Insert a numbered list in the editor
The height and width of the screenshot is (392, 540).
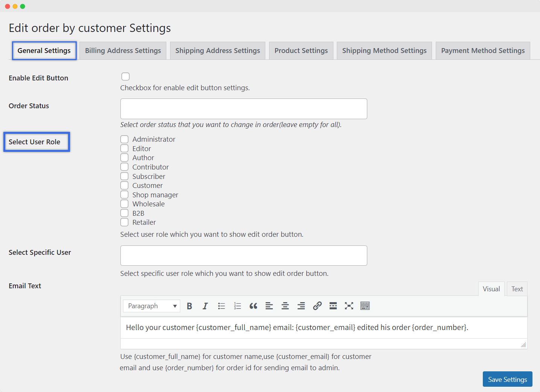[237, 306]
